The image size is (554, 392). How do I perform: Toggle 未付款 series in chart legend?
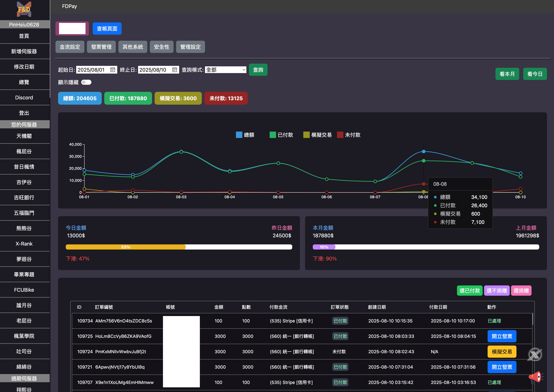pos(349,135)
